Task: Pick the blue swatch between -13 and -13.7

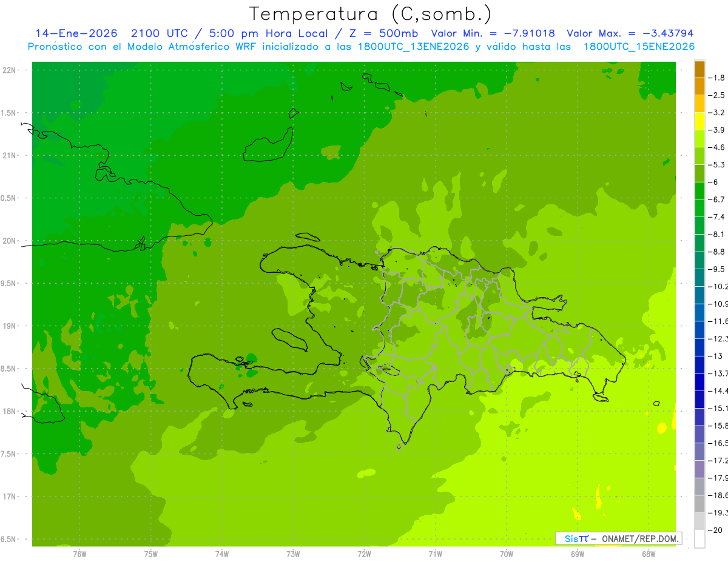Action: [699, 365]
